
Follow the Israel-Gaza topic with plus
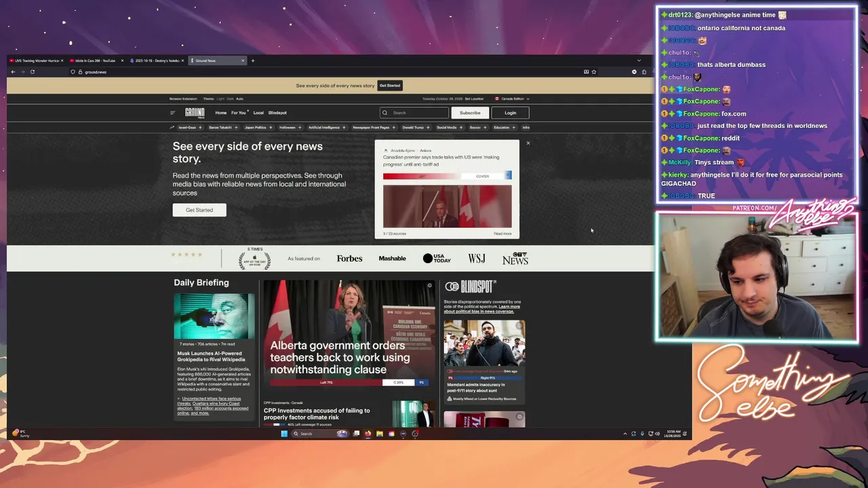click(x=200, y=127)
